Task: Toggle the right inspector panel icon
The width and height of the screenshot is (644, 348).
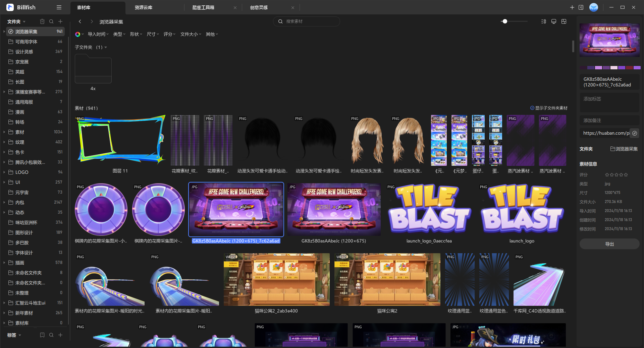Action: pos(581,7)
